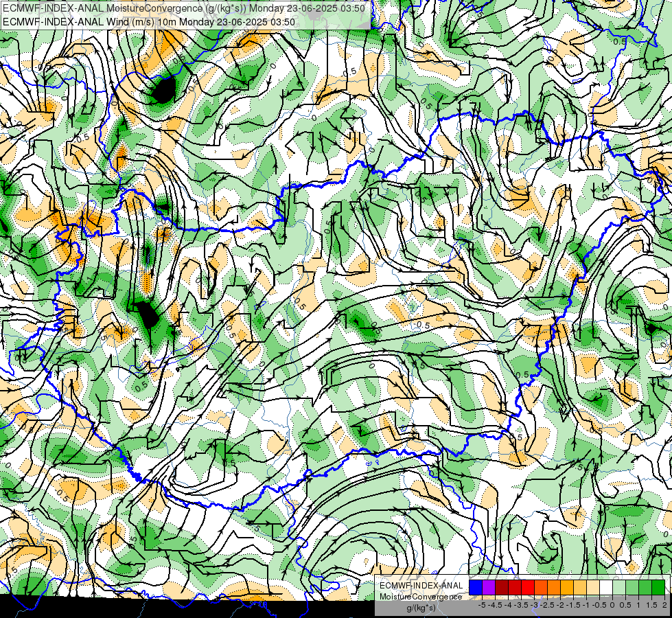Click the 2 tick label in legend
The image size is (672, 618).
(x=664, y=605)
